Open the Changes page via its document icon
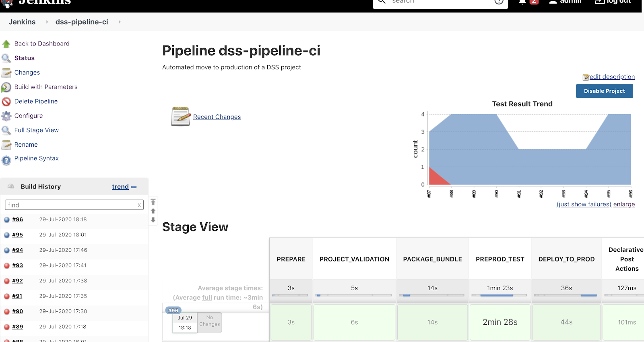Screen dimensions: 644x342 click(x=6, y=73)
